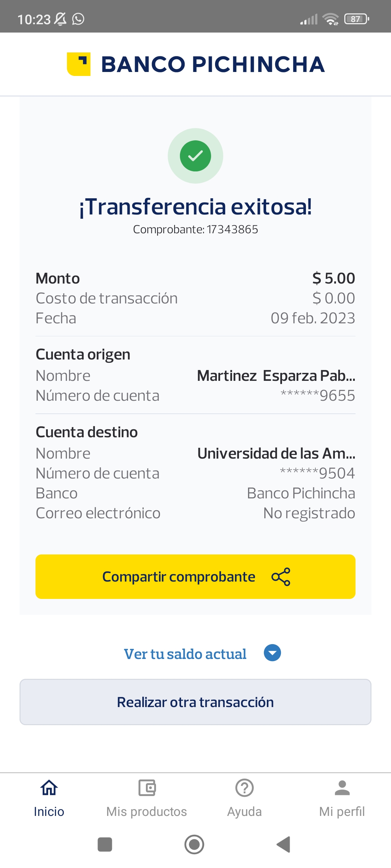Tap the truncated Universidad de las Am... name
This screenshot has width=391, height=868.
(276, 453)
